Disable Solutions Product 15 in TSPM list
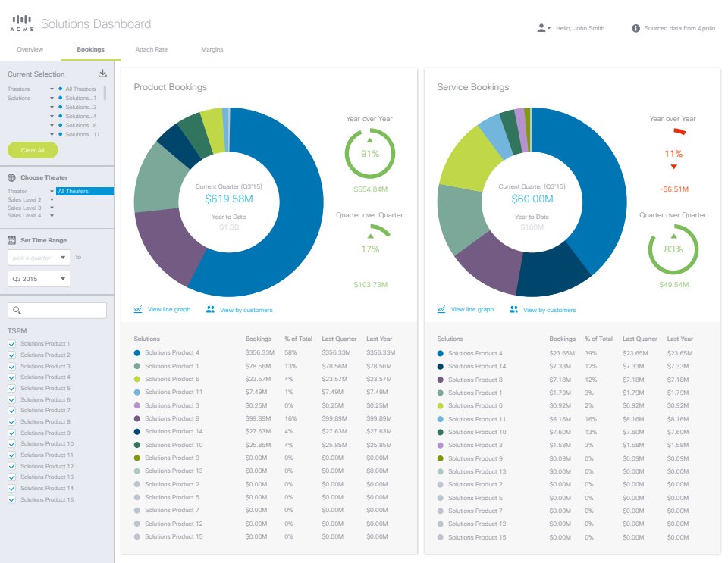This screenshot has width=728, height=563. 11,500
